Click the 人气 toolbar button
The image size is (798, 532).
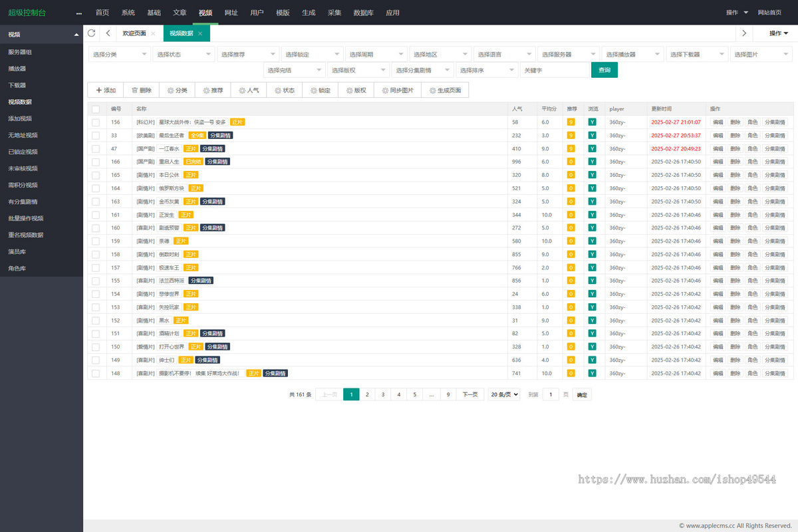tap(249, 90)
